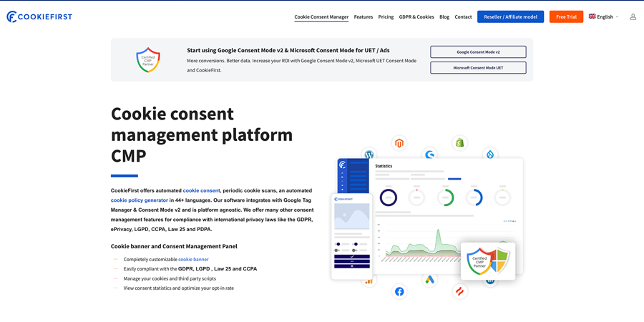Click the Magento icon in the illustration
644x322 pixels.
click(399, 143)
